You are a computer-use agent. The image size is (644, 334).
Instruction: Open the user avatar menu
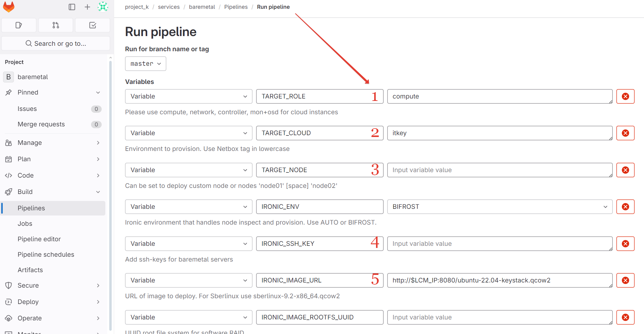[x=103, y=7]
